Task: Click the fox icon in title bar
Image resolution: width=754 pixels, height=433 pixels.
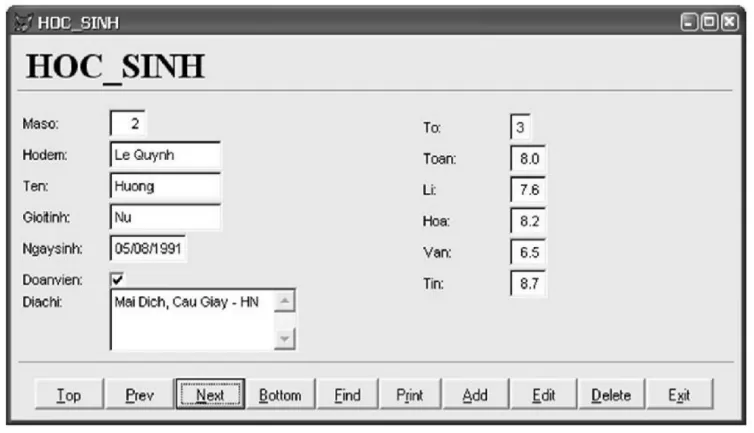Action: pyautogui.click(x=23, y=23)
